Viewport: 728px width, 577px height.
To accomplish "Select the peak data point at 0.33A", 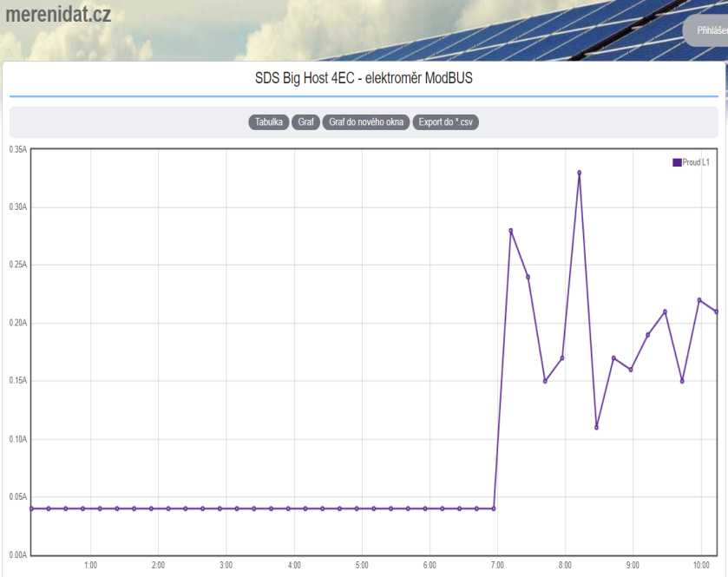I will tap(580, 173).
